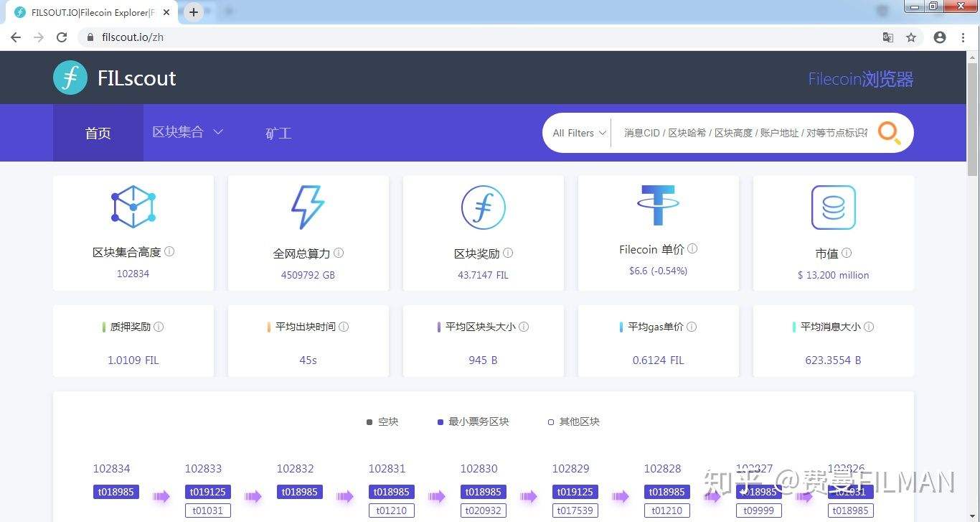Open a new browser tab
980x522 pixels.
[x=194, y=12]
